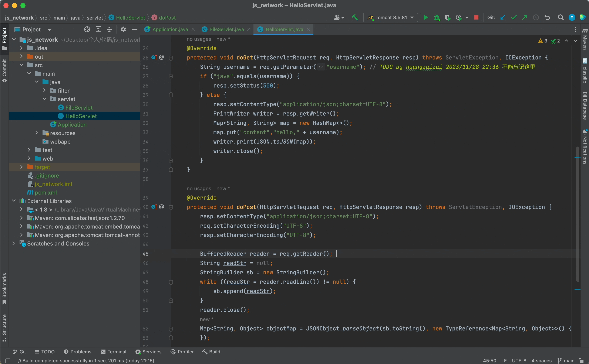Image resolution: width=589 pixels, height=364 pixels.
Task: Stop the running process with the red square
Action: (476, 18)
